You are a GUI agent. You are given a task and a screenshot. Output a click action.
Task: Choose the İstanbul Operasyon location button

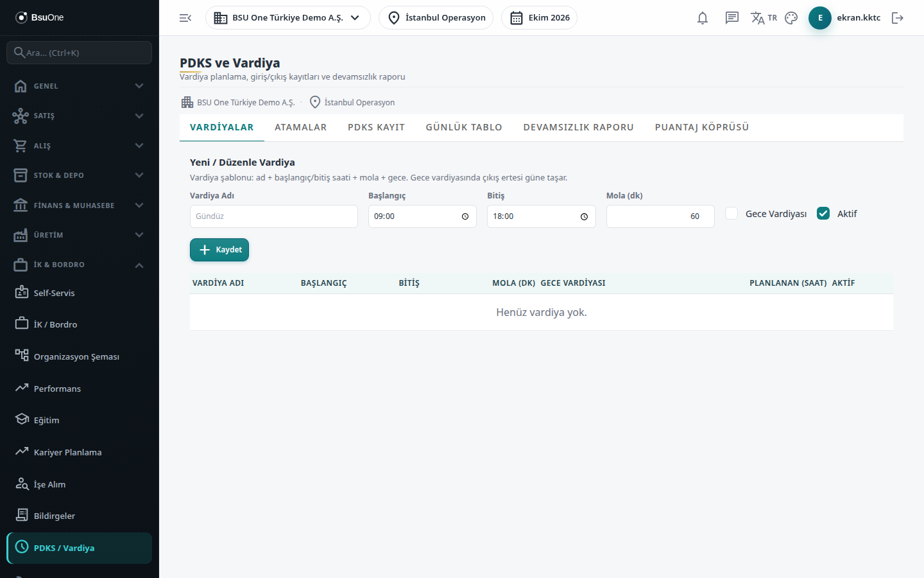(436, 18)
